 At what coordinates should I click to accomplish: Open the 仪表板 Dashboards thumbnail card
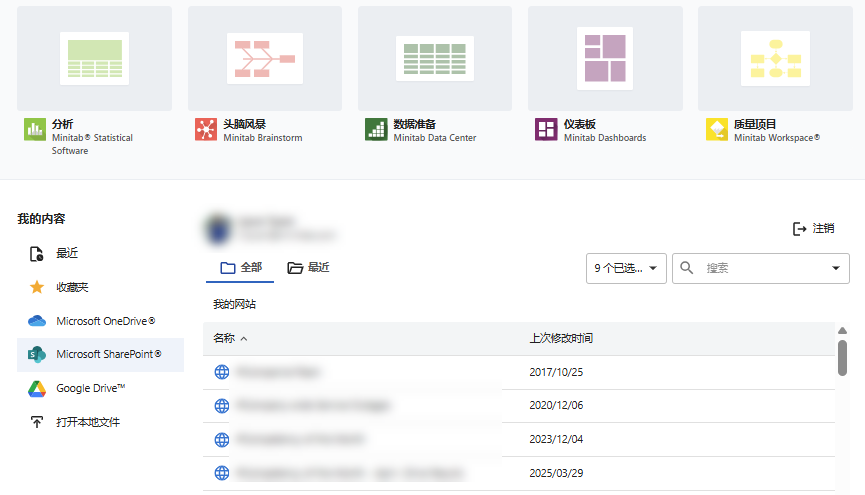605,58
